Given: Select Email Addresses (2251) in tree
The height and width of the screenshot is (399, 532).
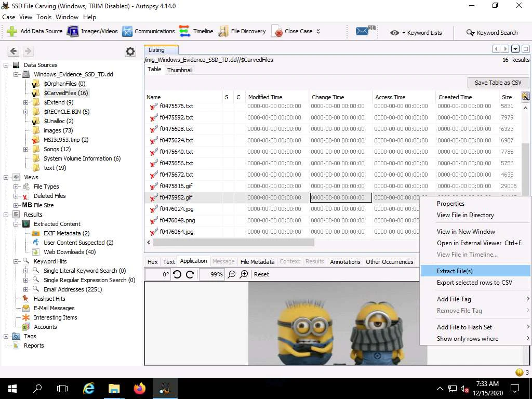Looking at the screenshot, I should click(73, 289).
